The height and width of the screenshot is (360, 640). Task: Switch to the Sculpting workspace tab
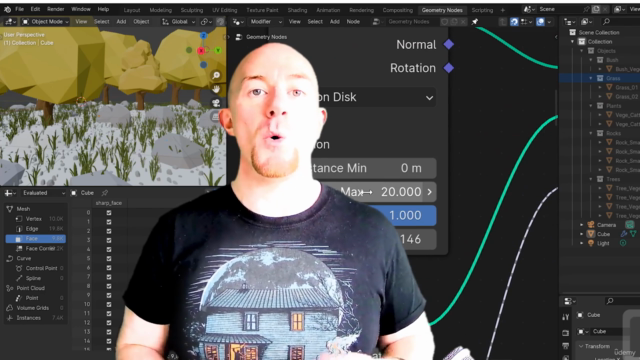(x=192, y=10)
